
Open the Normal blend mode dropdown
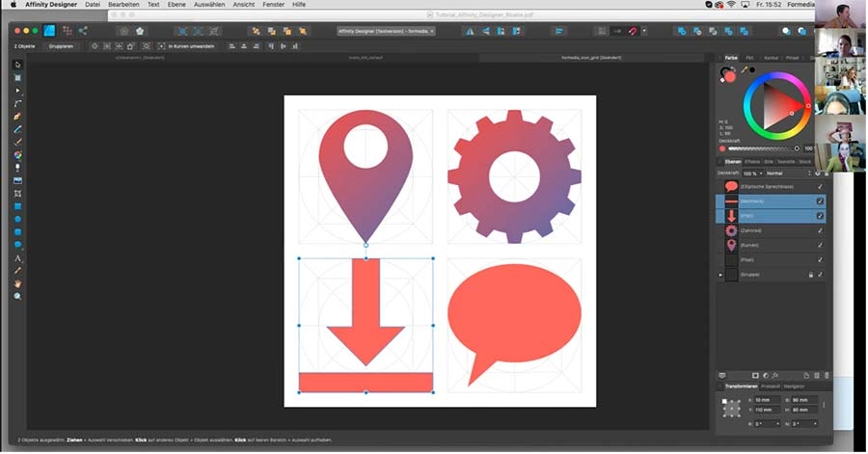786,173
